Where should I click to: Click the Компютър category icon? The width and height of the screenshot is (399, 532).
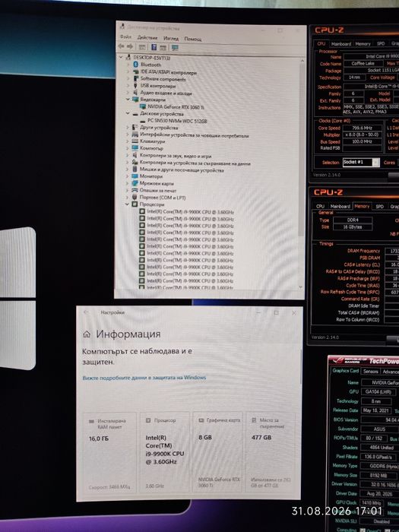135,148
